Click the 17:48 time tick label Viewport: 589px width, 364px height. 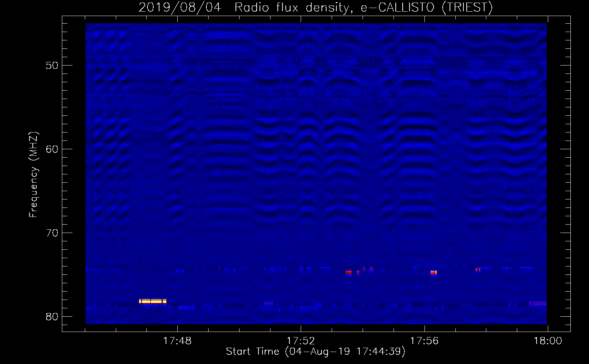tap(177, 341)
